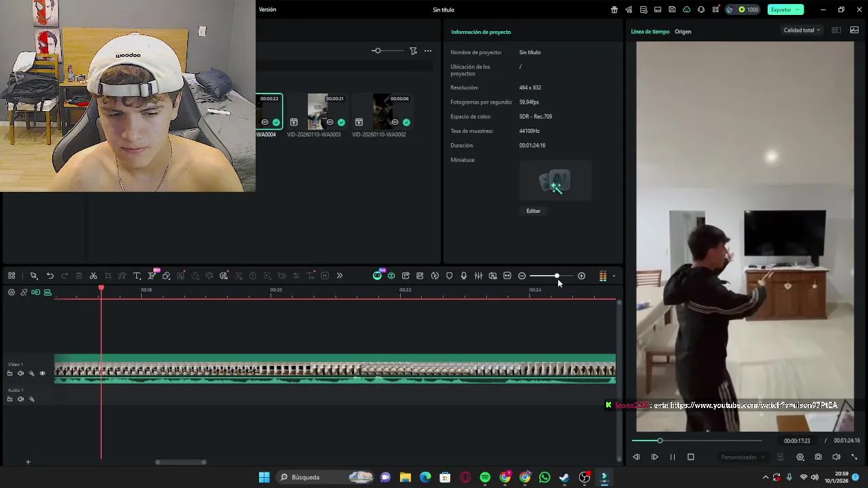Toggle timeline clip unlink icon
This screenshot has height=488, width=868.
(24, 292)
